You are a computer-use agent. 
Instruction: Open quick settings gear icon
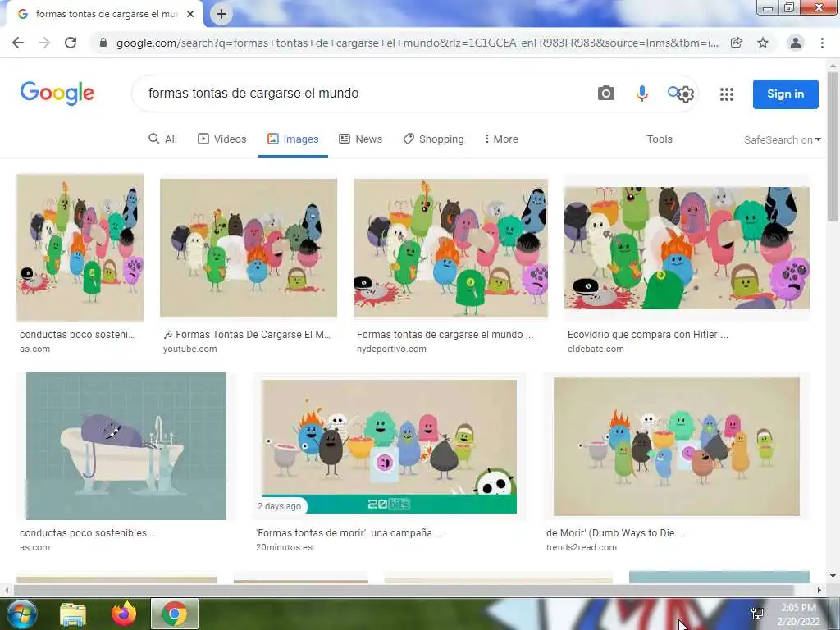pos(686,95)
